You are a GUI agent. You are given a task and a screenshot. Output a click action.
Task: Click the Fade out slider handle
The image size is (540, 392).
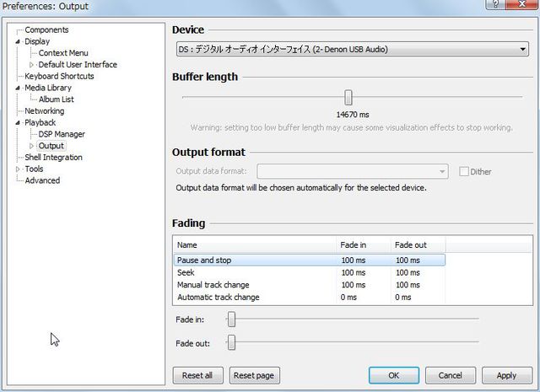click(231, 342)
